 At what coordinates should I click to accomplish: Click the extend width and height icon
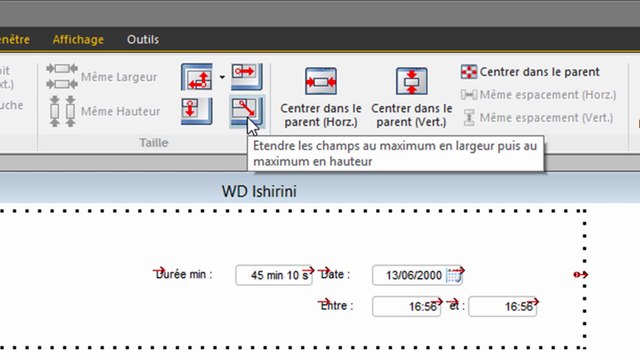click(197, 77)
